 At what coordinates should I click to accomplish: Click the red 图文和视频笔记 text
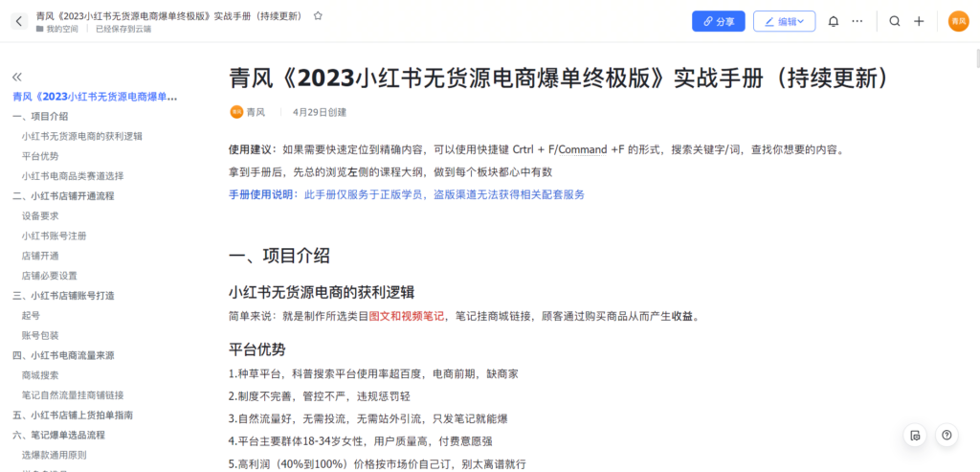[407, 316]
